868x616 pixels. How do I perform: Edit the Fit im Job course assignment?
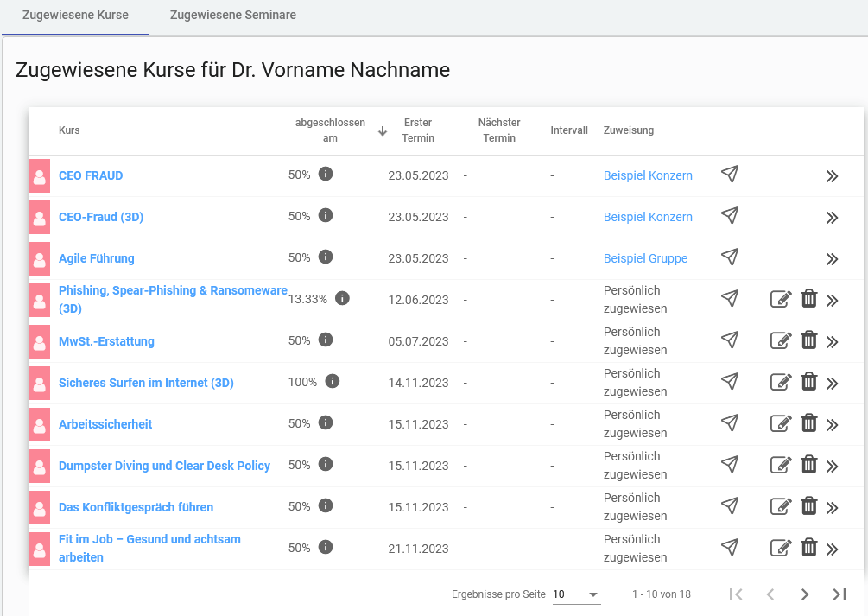(781, 548)
